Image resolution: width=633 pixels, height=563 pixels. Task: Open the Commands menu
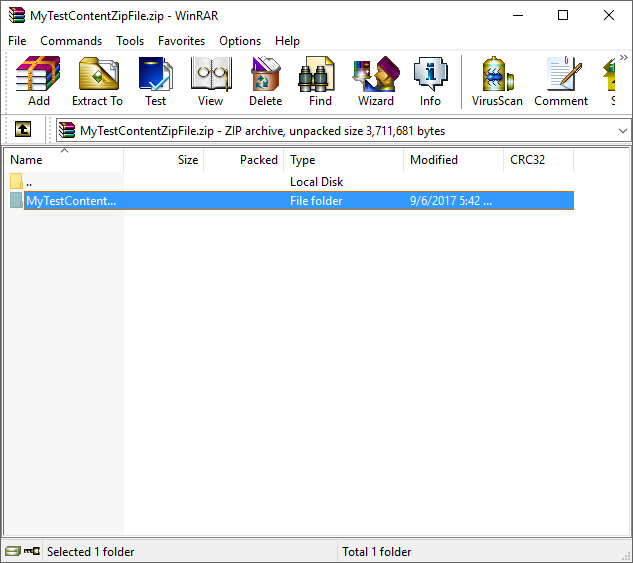pyautogui.click(x=71, y=41)
